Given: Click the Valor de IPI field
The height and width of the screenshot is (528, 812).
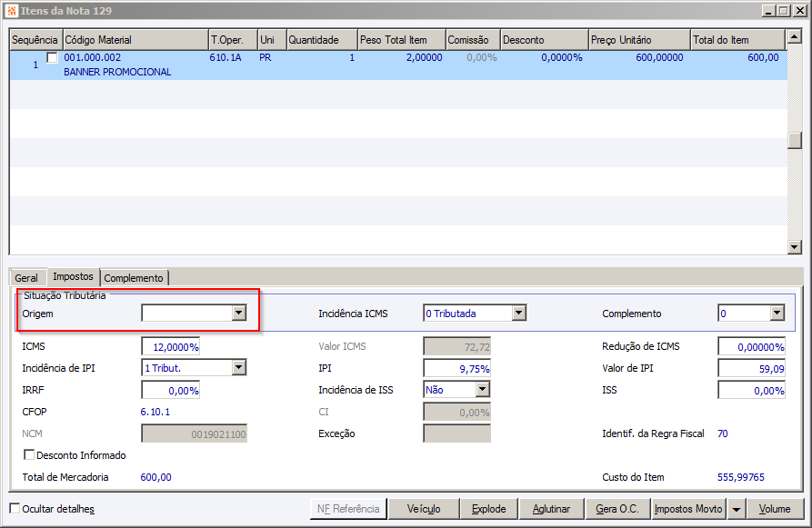Looking at the screenshot, I should click(x=751, y=369).
